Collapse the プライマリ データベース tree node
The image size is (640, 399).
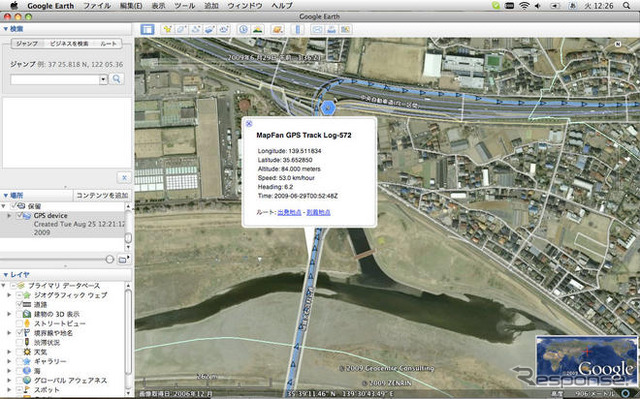coord(4,286)
